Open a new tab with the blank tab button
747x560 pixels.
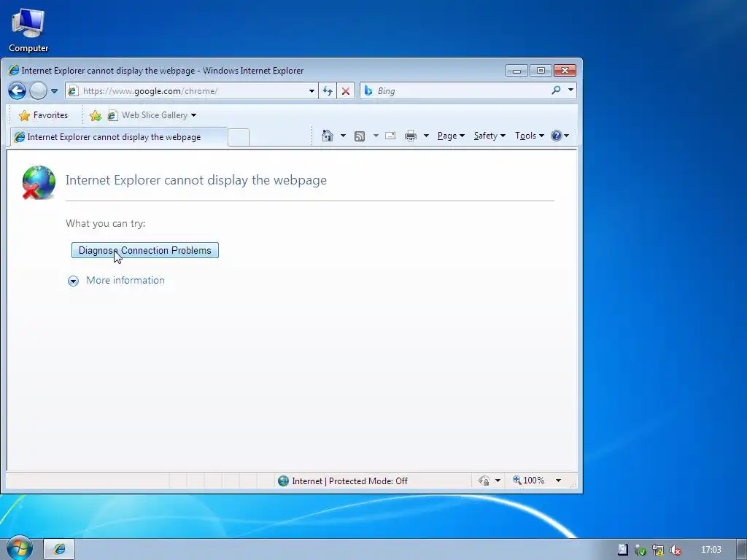[239, 138]
